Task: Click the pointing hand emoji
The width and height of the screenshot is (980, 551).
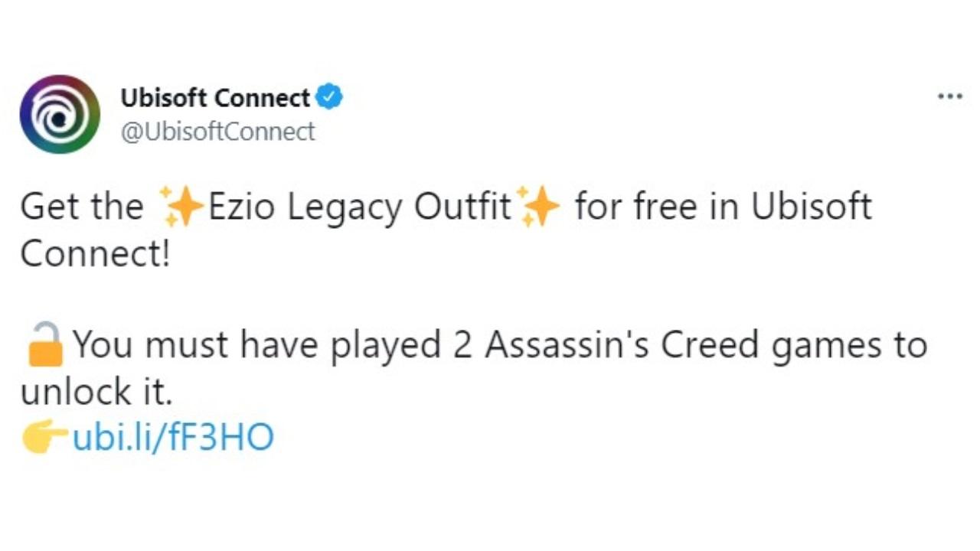Action: (45, 437)
